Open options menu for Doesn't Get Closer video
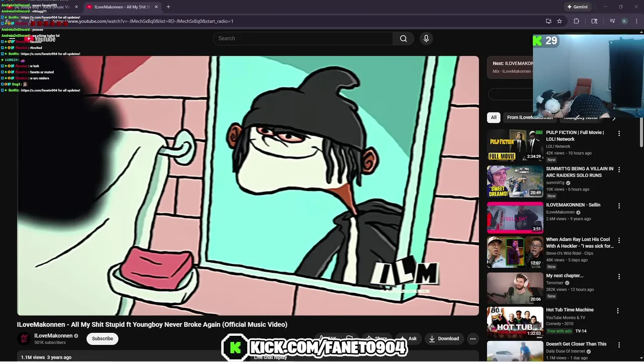 618,345
